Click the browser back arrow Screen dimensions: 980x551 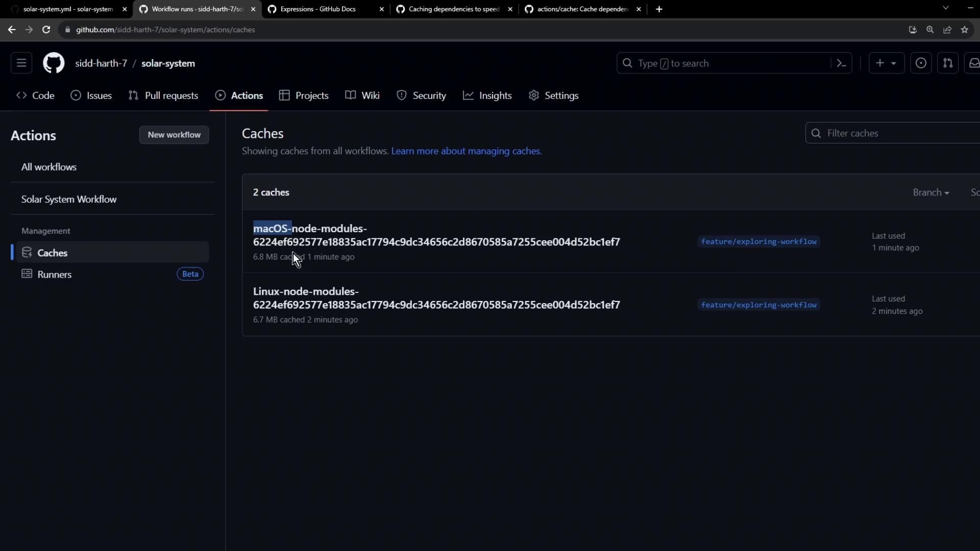click(12, 30)
